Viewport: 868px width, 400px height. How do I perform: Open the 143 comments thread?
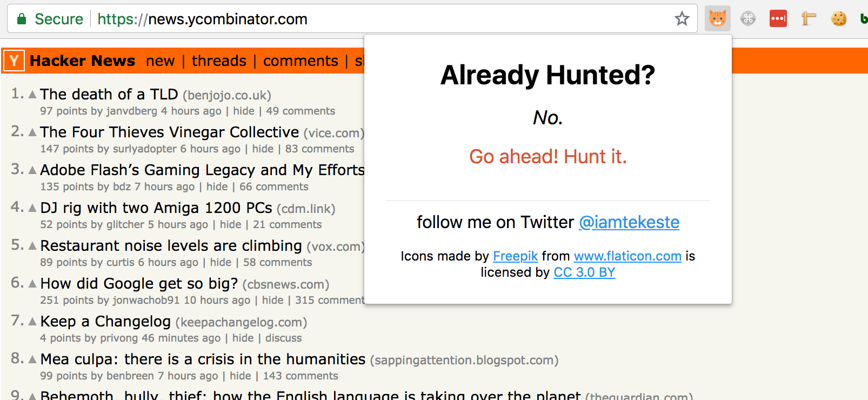(301, 376)
